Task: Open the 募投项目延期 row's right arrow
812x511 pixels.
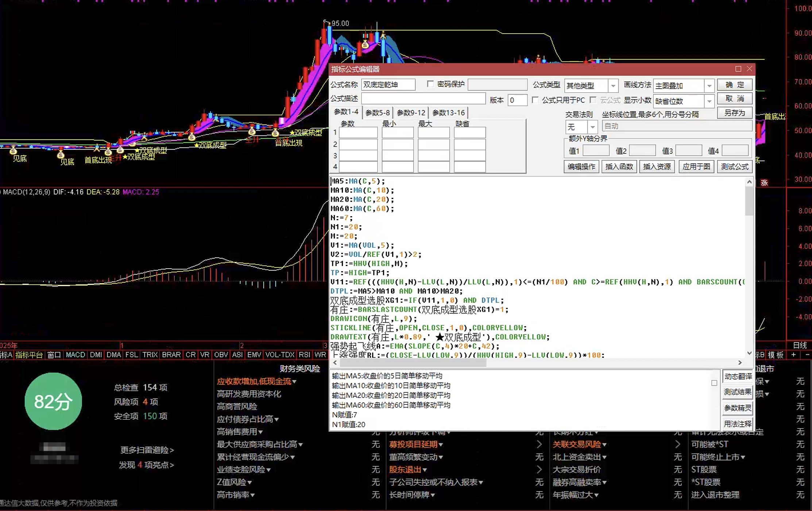Action: (539, 444)
